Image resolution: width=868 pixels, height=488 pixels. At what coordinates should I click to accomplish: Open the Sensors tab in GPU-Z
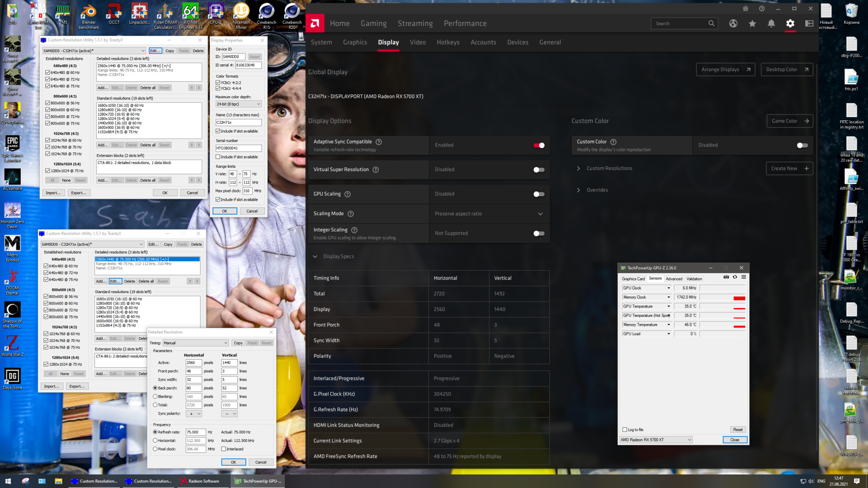tap(655, 278)
